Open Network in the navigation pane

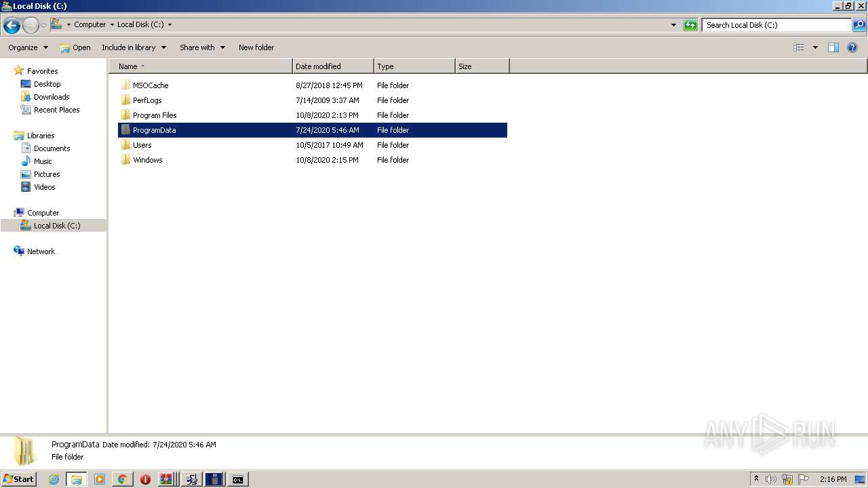coord(41,251)
